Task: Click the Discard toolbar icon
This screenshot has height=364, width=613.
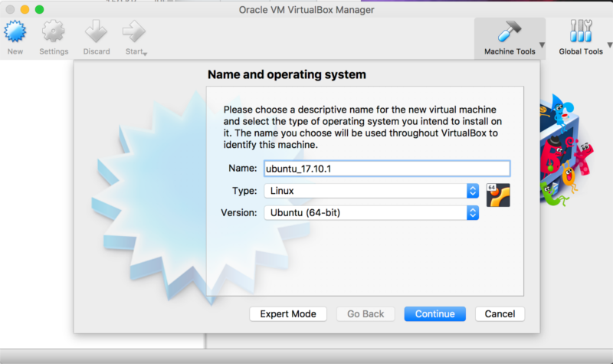Action: coord(97,33)
